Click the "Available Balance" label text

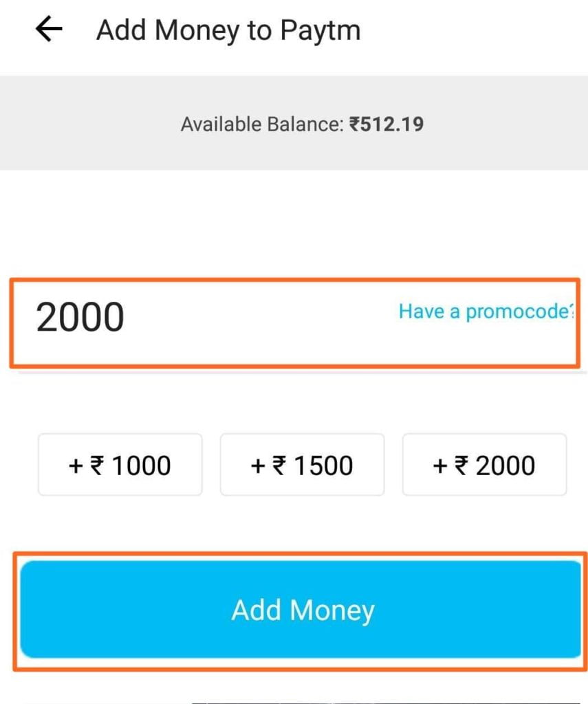pos(261,124)
